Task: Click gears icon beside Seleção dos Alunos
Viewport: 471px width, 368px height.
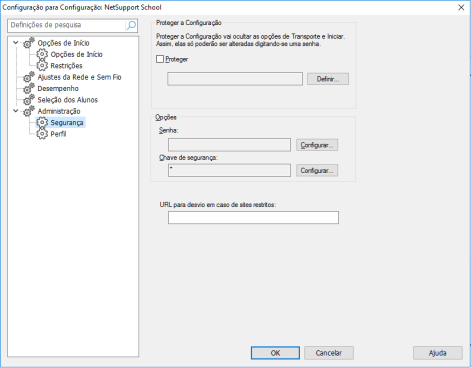Action: (29, 100)
